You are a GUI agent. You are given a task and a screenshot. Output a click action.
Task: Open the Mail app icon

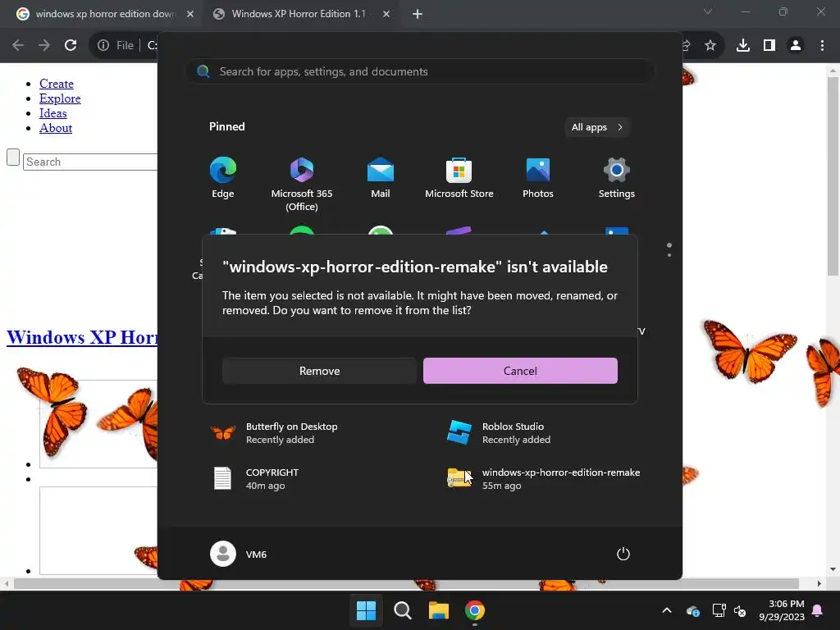tap(381, 178)
